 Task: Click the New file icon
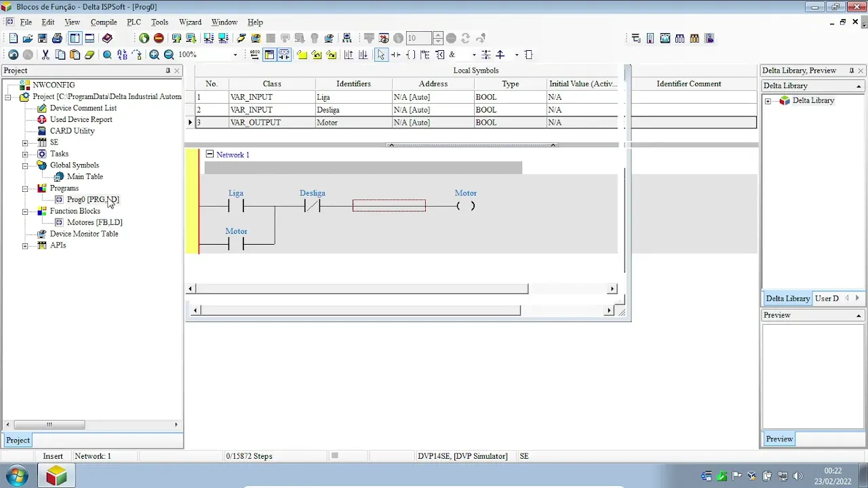[13, 39]
